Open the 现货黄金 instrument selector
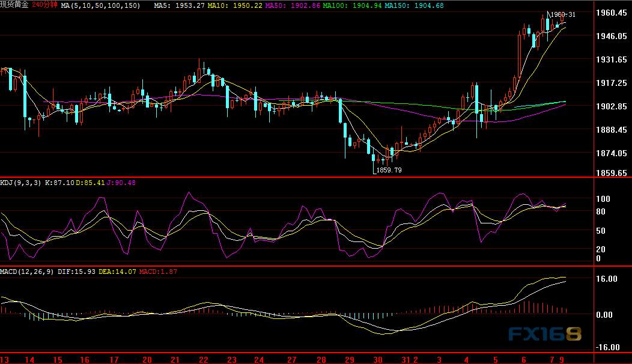This screenshot has height=364, width=632. point(15,6)
